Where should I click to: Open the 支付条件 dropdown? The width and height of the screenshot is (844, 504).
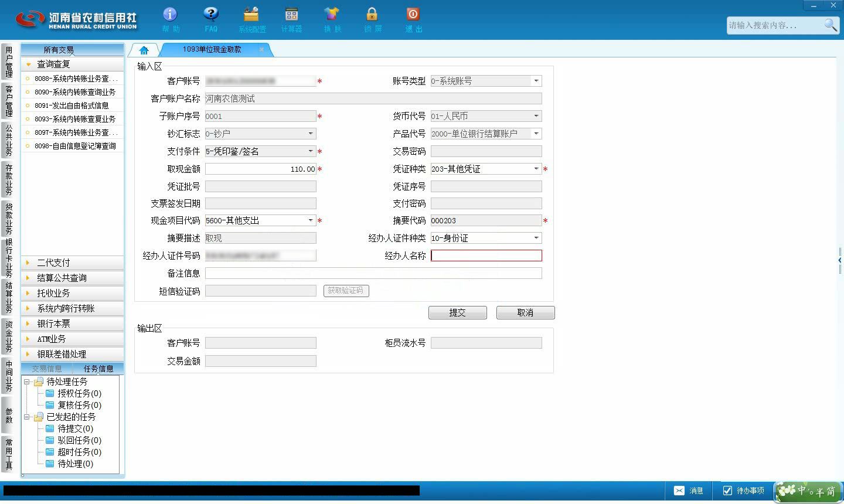[x=311, y=151]
